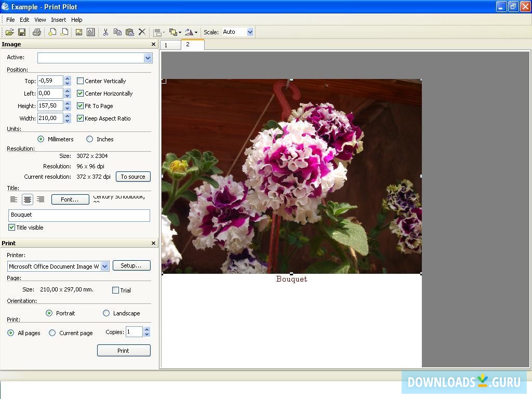Click the Save diskette icon
The height and width of the screenshot is (399, 532).
(x=22, y=32)
